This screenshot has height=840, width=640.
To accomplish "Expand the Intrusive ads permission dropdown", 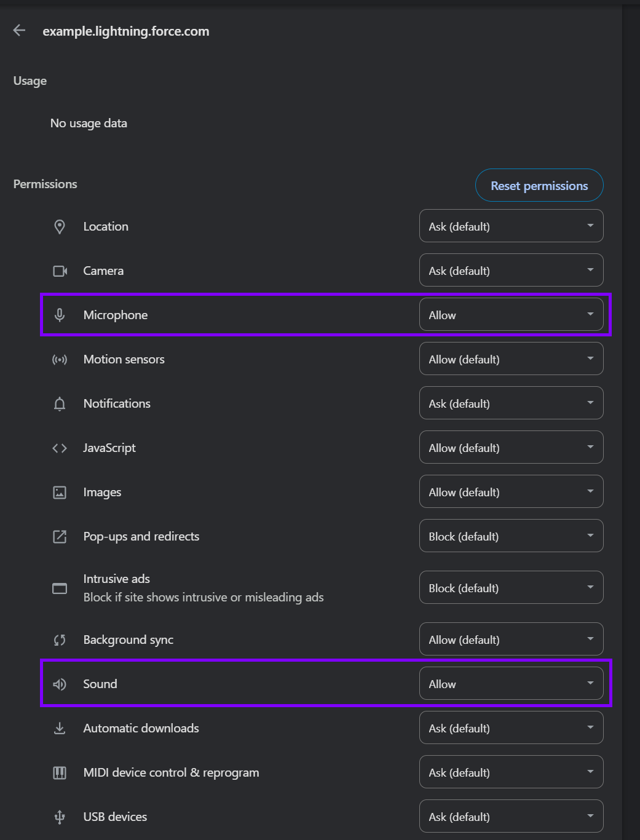I will 511,588.
